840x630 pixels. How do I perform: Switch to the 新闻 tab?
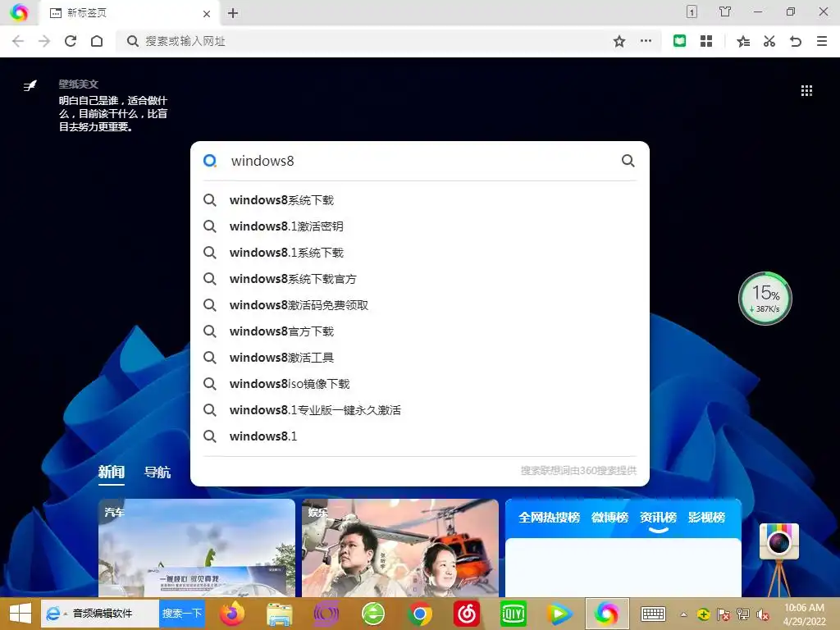pyautogui.click(x=112, y=472)
